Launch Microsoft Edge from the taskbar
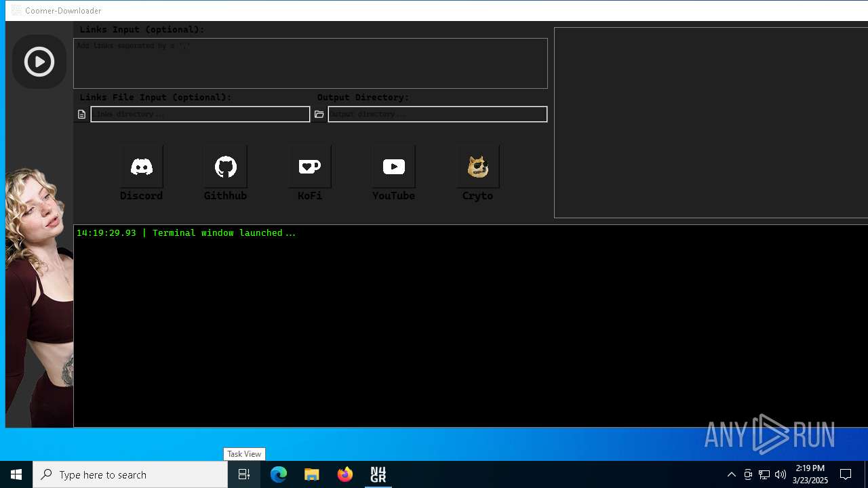 click(279, 474)
